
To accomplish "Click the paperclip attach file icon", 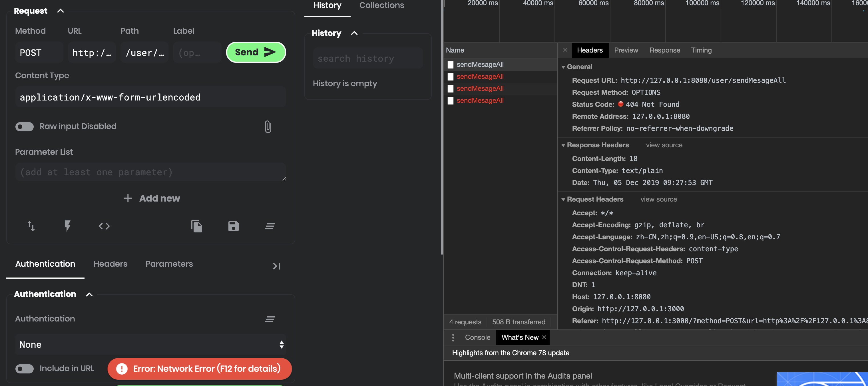I will coord(268,127).
